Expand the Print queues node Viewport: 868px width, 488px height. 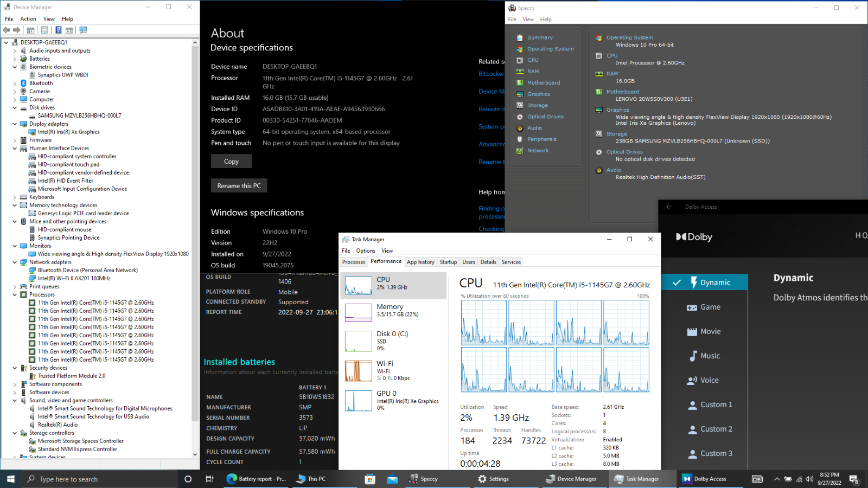click(x=15, y=287)
